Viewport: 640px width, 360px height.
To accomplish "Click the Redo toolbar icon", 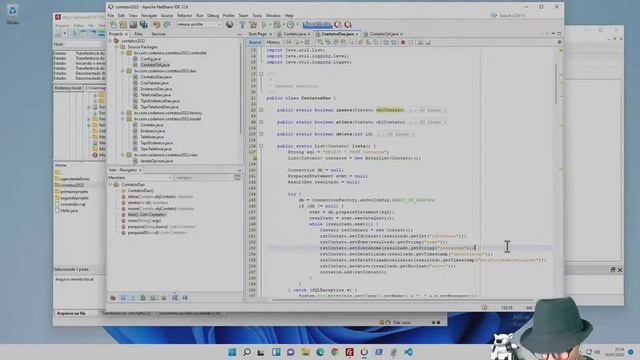I will (167, 25).
